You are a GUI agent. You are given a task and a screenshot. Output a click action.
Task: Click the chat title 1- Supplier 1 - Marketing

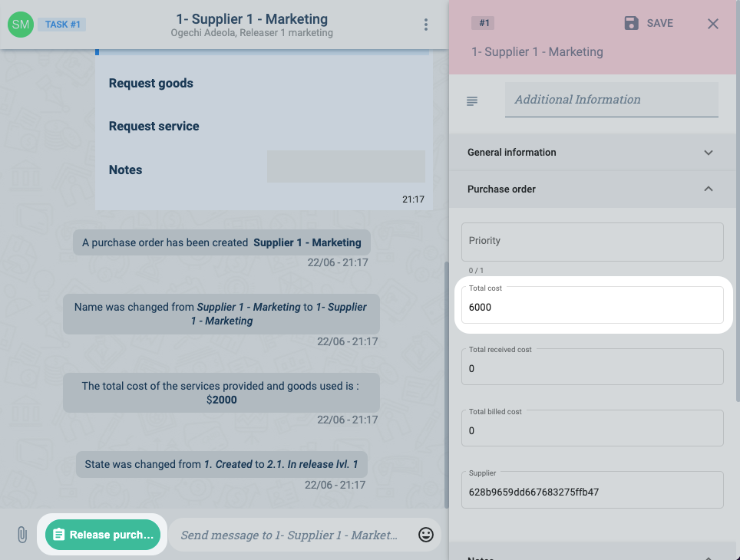252,19
